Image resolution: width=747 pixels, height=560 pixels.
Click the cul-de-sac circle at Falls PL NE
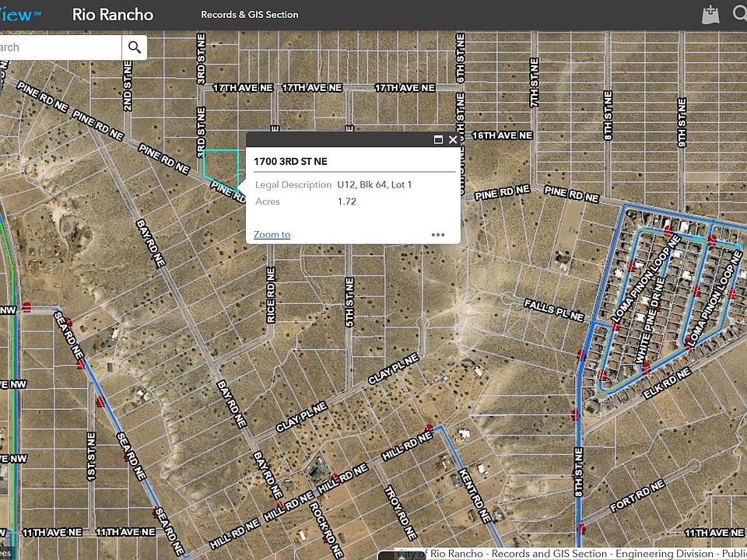coord(508,298)
